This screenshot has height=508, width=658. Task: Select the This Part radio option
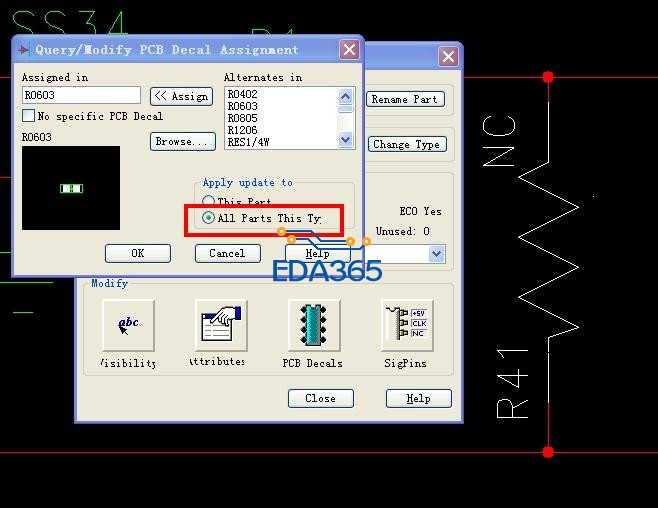point(208,201)
